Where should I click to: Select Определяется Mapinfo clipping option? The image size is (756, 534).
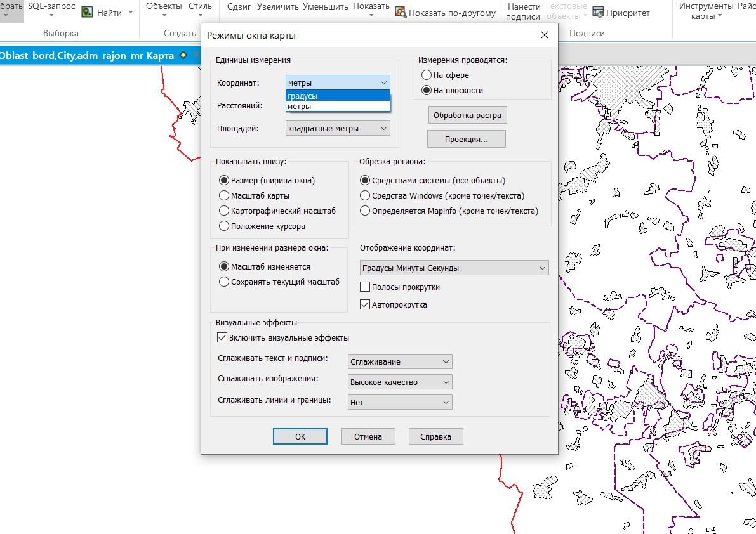tap(365, 211)
